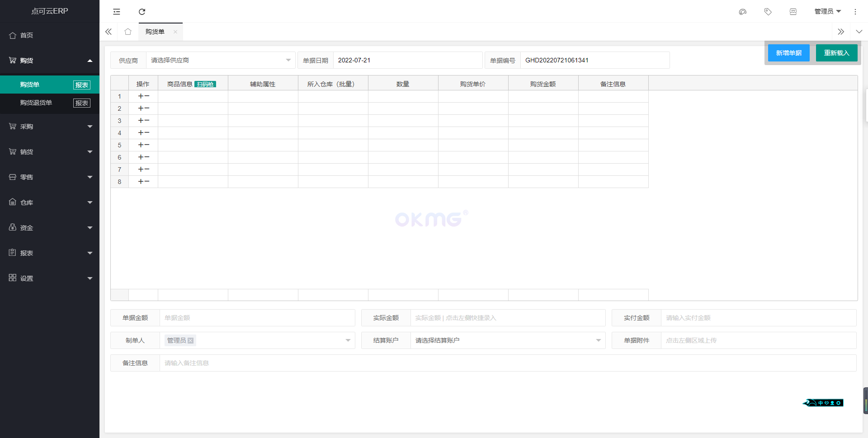Close the 购货单 tab
Image resolution: width=868 pixels, height=438 pixels.
(x=175, y=32)
